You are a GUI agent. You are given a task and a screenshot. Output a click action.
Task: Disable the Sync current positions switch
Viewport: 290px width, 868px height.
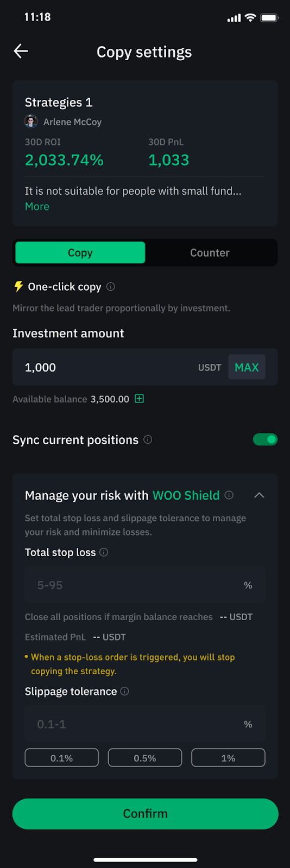(x=265, y=439)
